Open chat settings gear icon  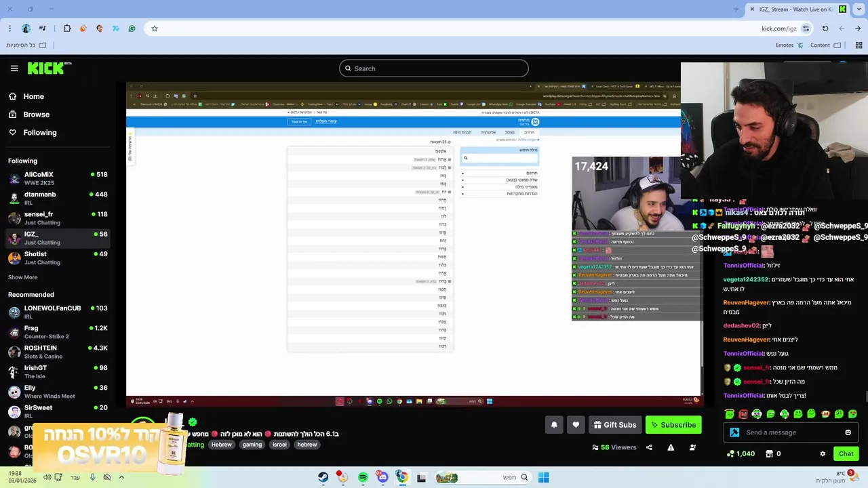point(823,453)
